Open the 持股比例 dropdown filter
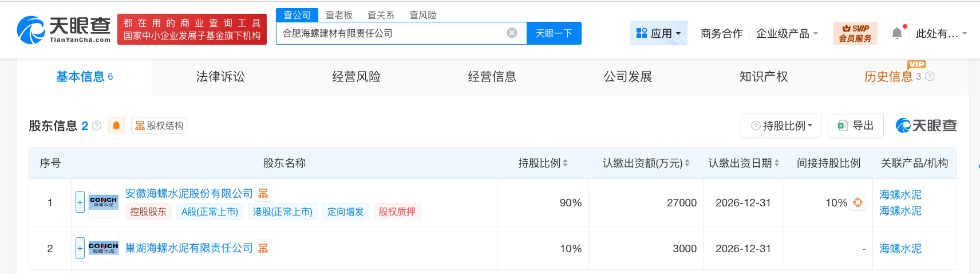The image size is (980, 274). point(781,126)
